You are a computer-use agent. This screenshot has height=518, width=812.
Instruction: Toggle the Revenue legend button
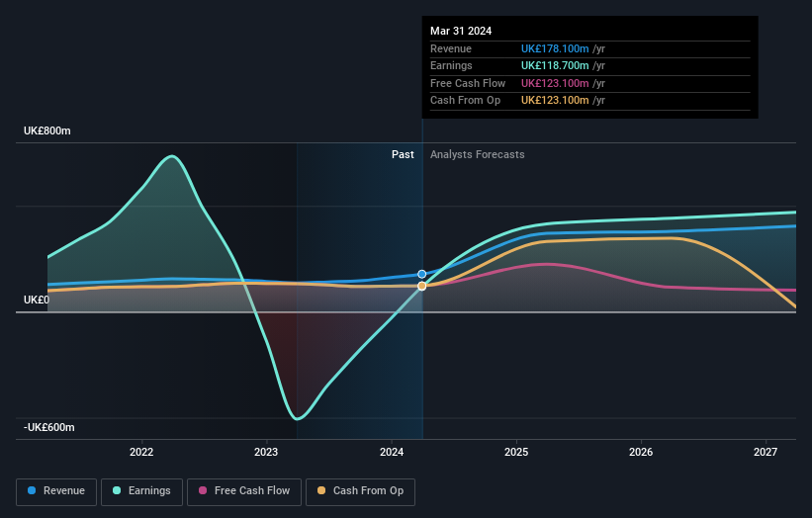56,491
